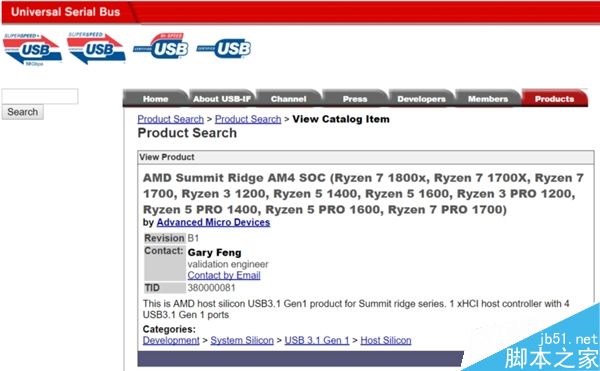Go to the Press tab
This screenshot has height=371, width=600.
tap(355, 99)
